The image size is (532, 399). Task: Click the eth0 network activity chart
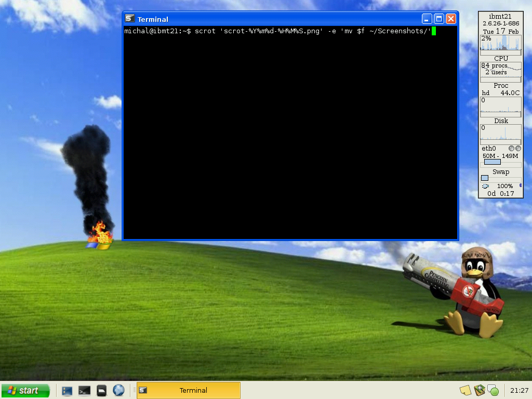coord(501,132)
